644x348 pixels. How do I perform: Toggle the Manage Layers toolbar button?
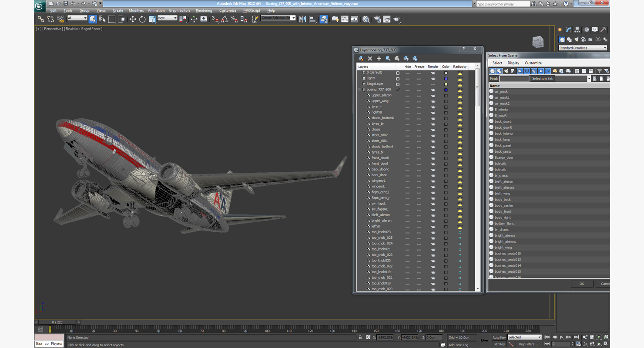[324, 19]
